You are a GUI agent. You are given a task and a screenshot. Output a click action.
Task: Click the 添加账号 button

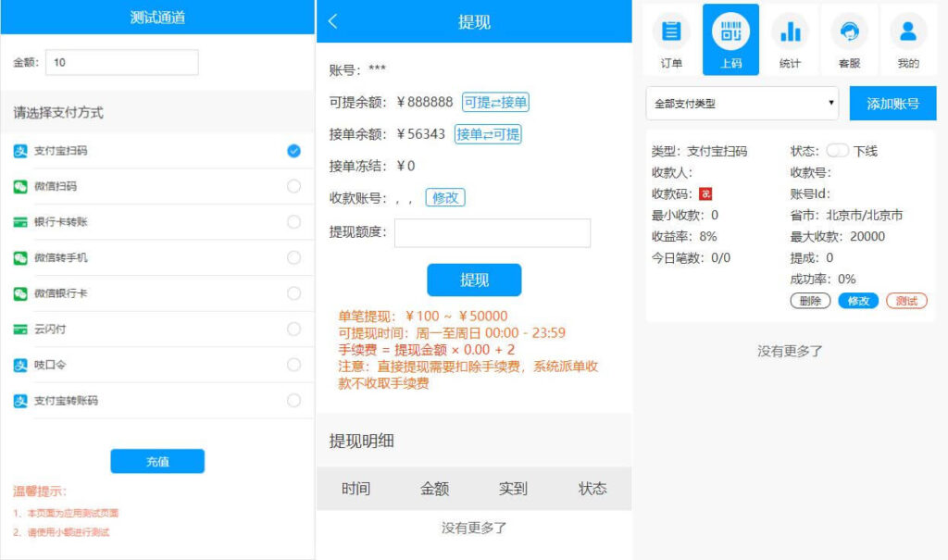point(892,103)
